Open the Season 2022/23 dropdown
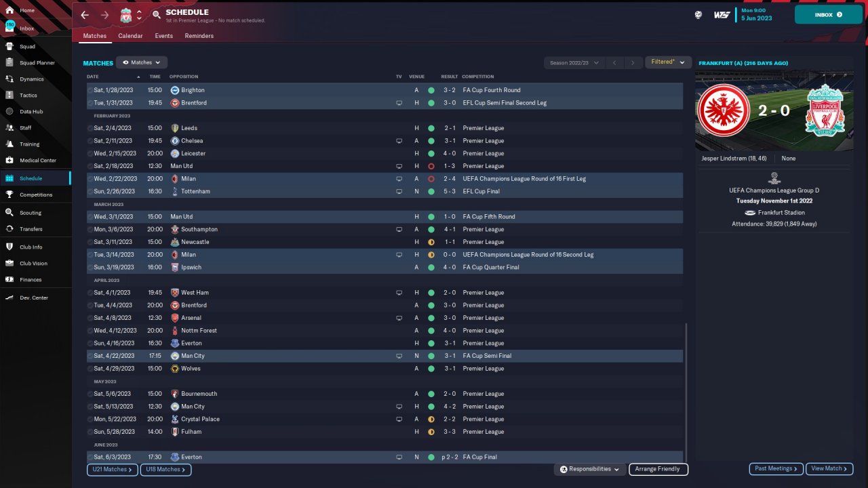This screenshot has width=868, height=488. (x=574, y=63)
